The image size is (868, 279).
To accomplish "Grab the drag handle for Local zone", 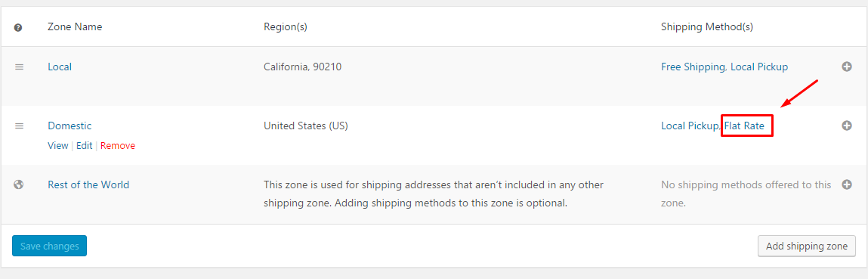I will coord(19,67).
